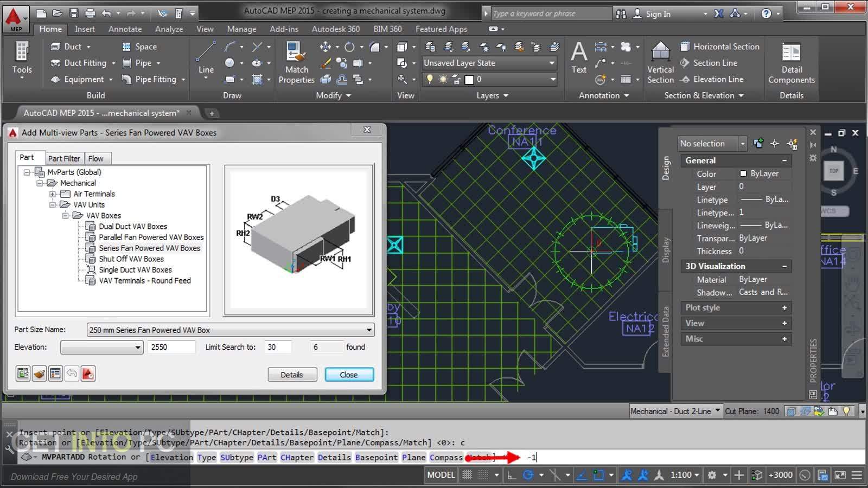Screen dimensions: 868x488
Task: Click the ByLayer color swatch in Properties
Action: 743,174
